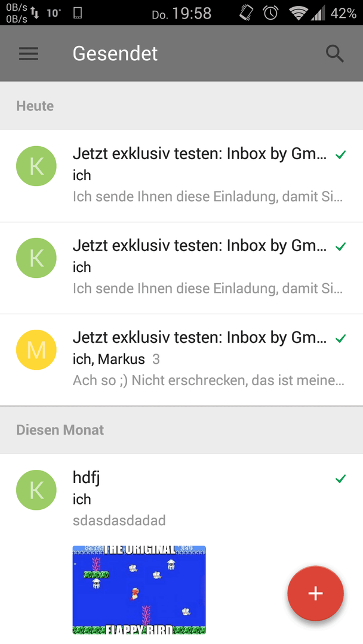Tap yellow M avatar of Markus conversation
The height and width of the screenshot is (644, 363).
coord(36,350)
